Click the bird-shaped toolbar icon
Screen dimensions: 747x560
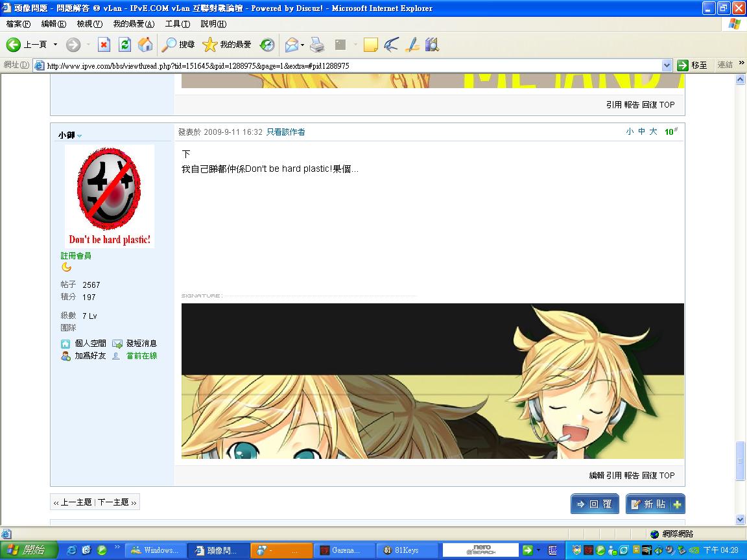(391, 45)
